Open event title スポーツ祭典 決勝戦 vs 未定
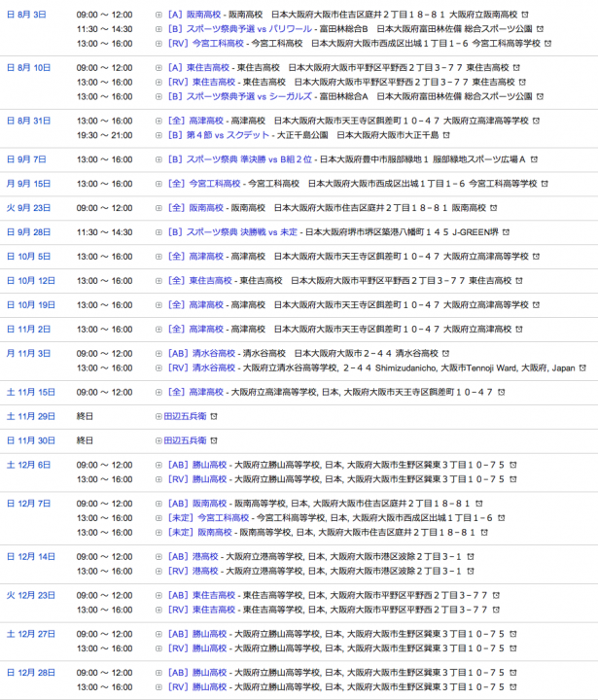Viewport: 598px width, 700px height. [x=232, y=232]
